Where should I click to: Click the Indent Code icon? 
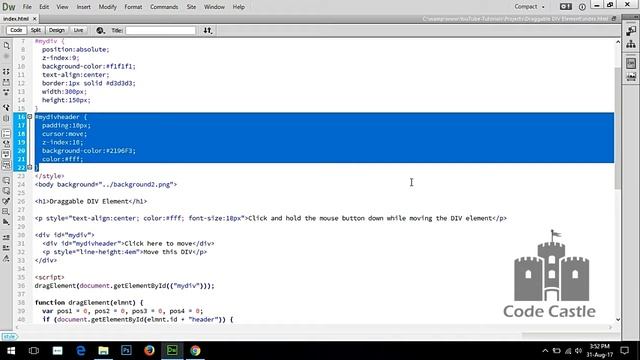pyautogui.click(x=6, y=237)
